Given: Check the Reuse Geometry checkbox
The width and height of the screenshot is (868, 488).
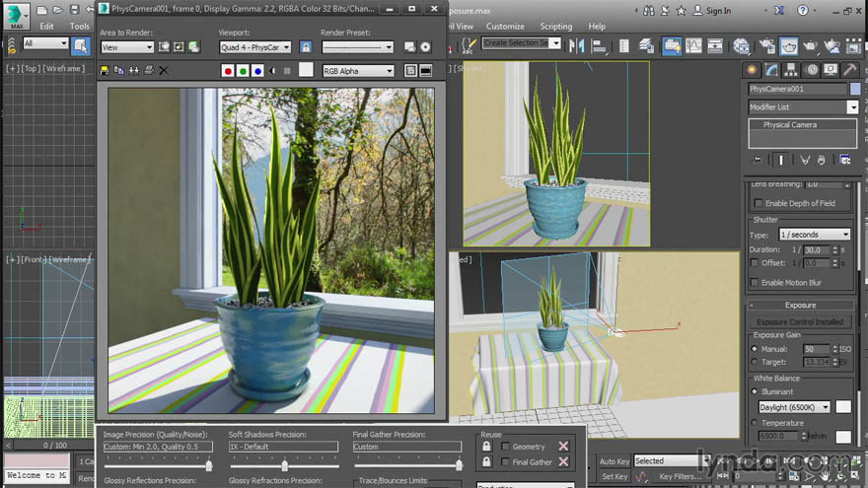Looking at the screenshot, I should click(505, 446).
